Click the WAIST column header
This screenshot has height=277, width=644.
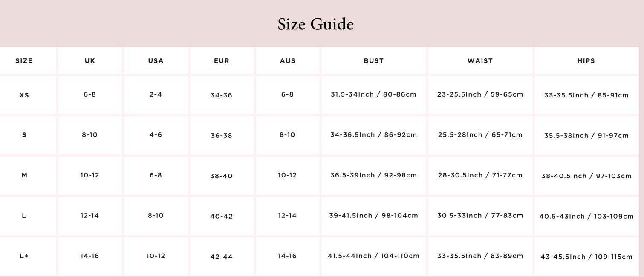480,61
